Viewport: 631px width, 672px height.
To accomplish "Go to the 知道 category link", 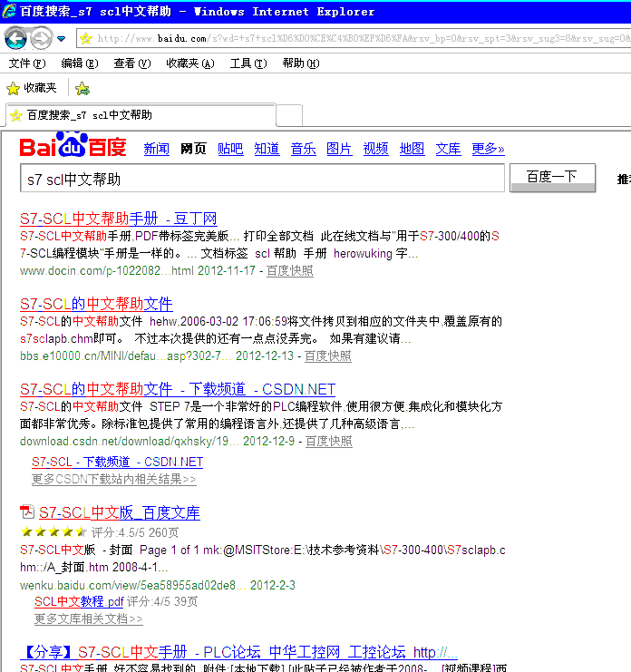I will (267, 149).
